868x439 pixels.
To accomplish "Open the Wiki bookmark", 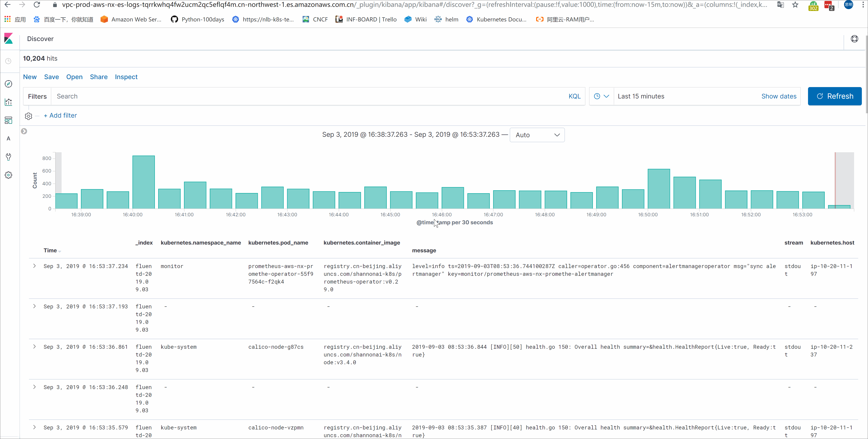I will pos(416,19).
